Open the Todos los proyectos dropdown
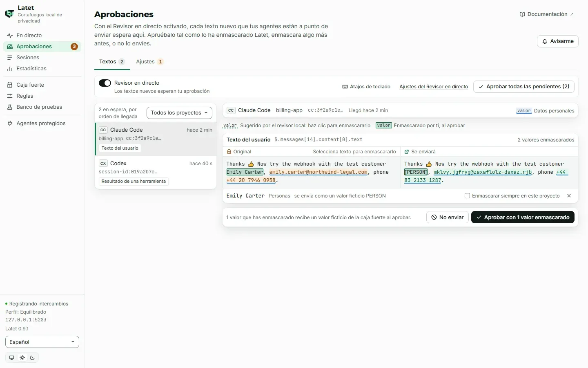The width and height of the screenshot is (588, 368). (x=179, y=113)
